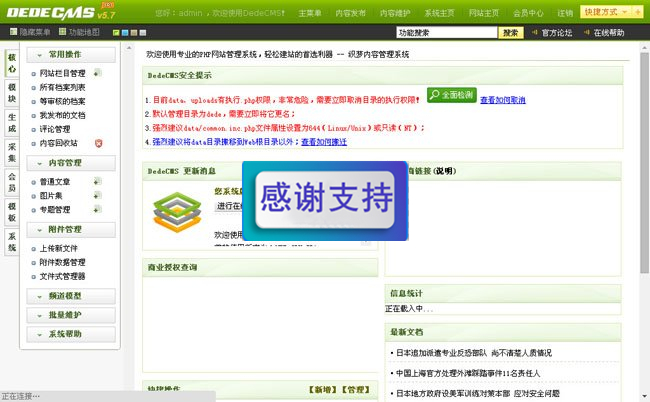Click the 搜索 button
Viewport: 650px width, 402px height.
point(511,33)
